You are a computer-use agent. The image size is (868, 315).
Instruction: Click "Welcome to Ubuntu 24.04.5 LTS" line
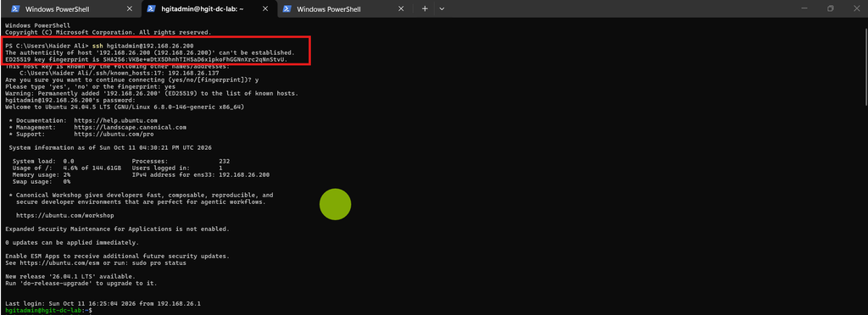tap(125, 107)
